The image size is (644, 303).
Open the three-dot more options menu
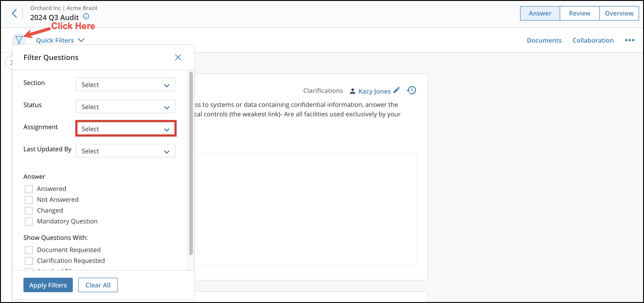[630, 40]
